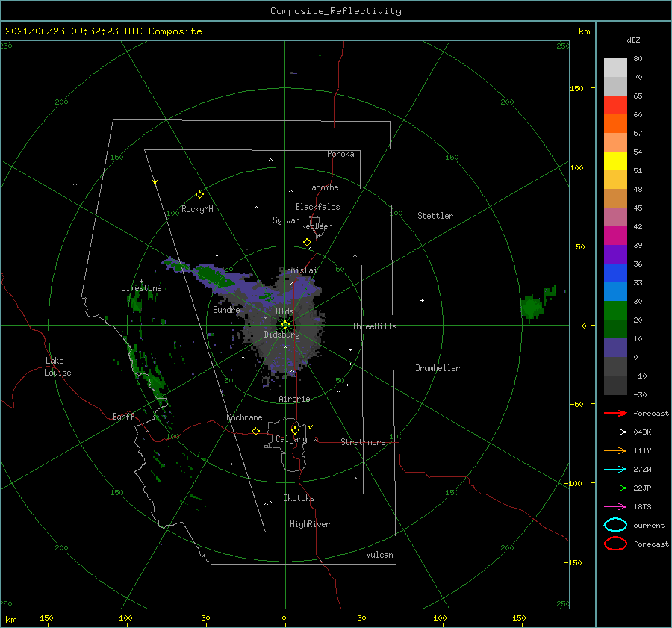Select the Blackfalds label

[x=317, y=207]
